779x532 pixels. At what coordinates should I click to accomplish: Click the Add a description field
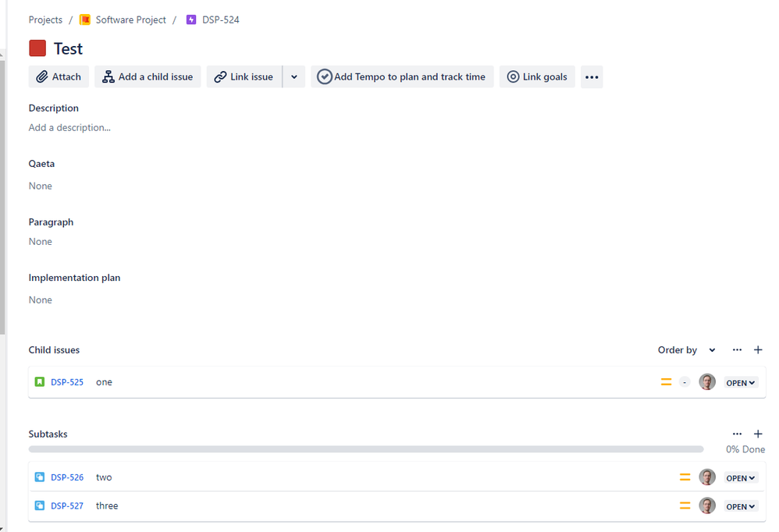pos(69,127)
